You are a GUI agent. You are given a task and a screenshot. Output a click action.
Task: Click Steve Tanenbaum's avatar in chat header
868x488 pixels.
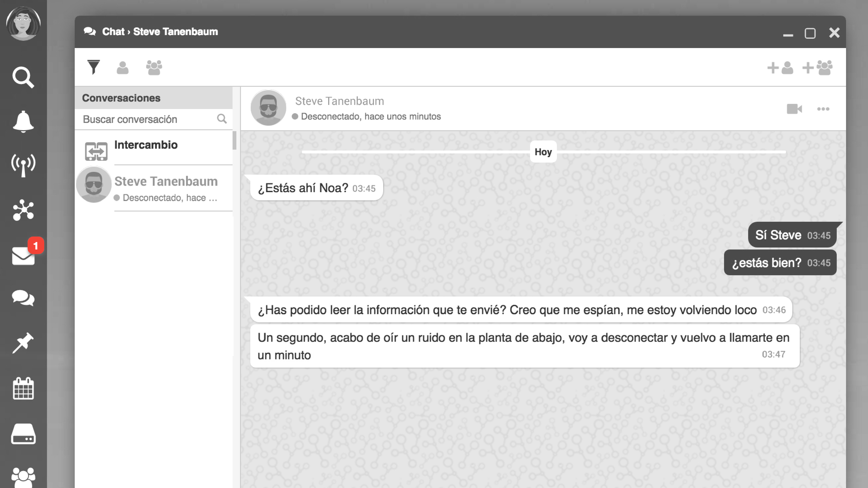click(268, 108)
